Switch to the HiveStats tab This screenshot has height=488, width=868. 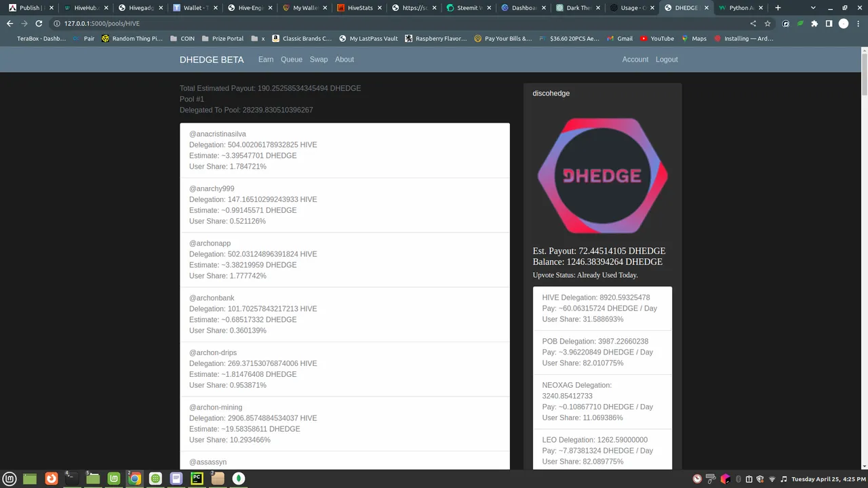[x=361, y=7]
